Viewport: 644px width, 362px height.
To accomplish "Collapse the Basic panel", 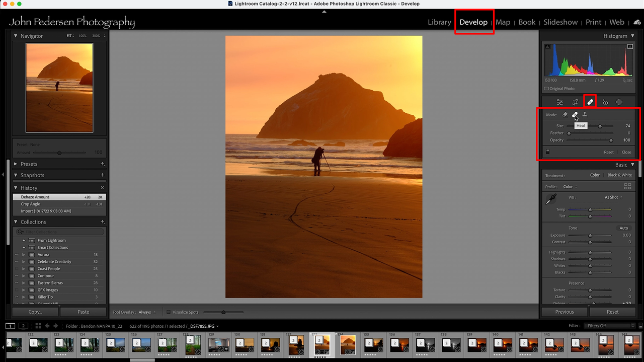I will [x=632, y=165].
